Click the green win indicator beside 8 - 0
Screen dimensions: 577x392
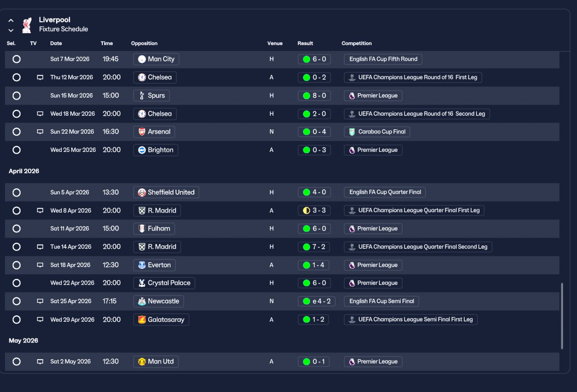[307, 96]
